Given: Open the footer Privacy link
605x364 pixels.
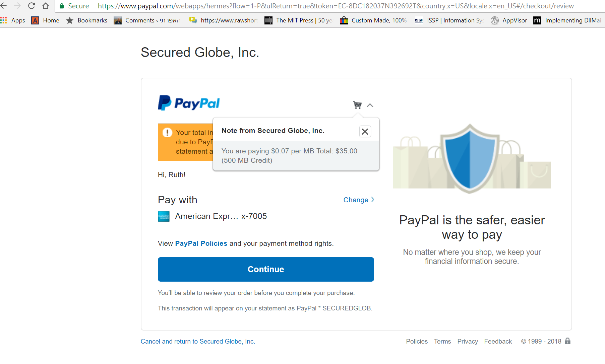Looking at the screenshot, I should 468,341.
